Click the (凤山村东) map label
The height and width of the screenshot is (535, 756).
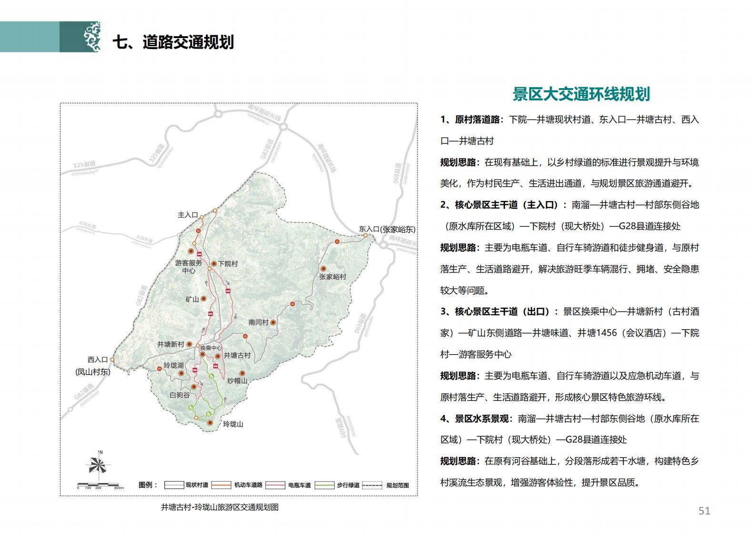(93, 372)
